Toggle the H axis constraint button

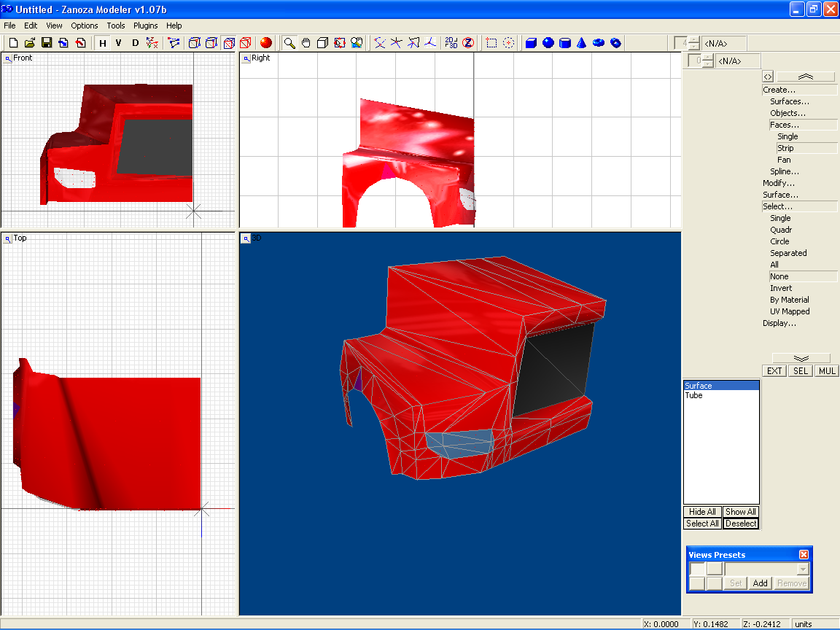point(103,43)
